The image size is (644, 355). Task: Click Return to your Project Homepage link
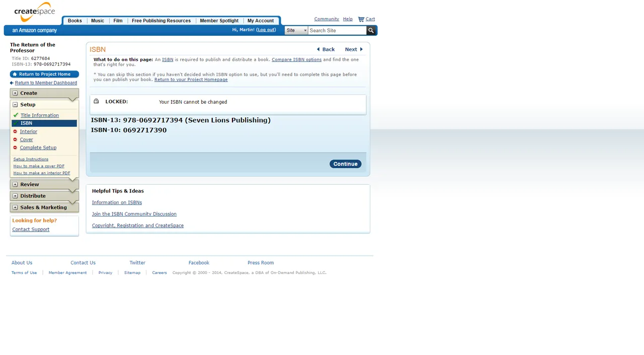(x=191, y=80)
